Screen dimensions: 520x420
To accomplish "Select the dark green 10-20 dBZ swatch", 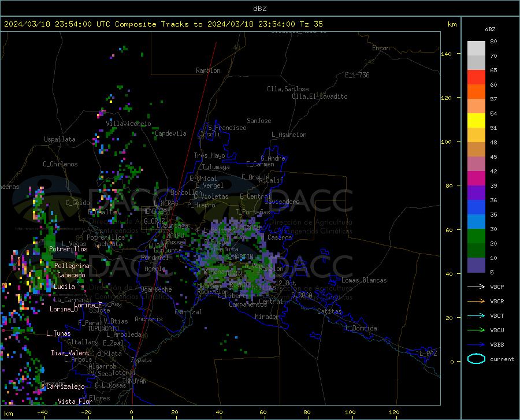I will pyautogui.click(x=476, y=251).
